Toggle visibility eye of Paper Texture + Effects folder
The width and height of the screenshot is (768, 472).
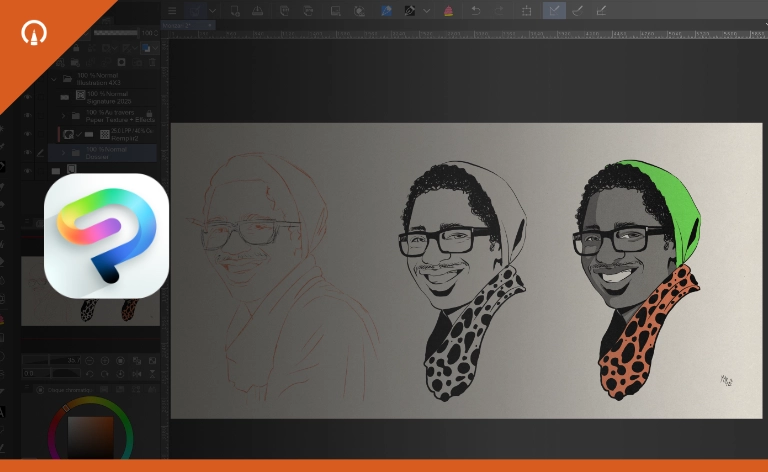27,116
